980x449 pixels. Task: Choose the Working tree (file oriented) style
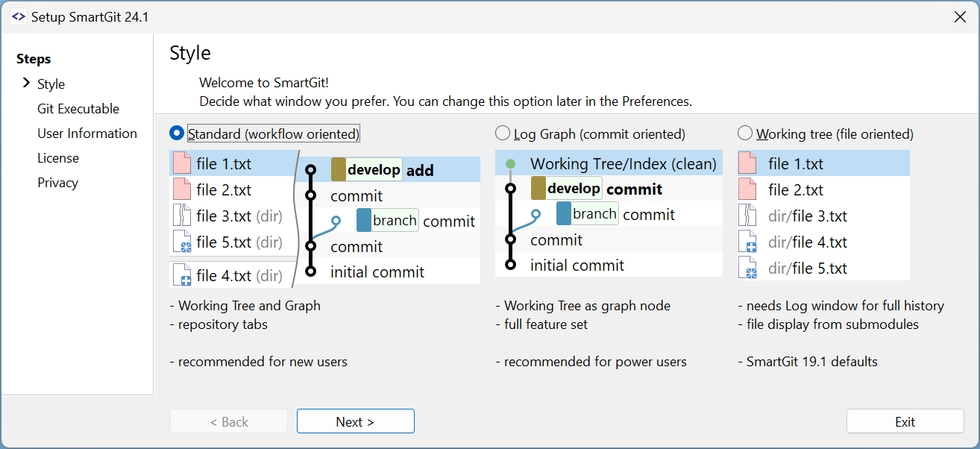point(744,134)
